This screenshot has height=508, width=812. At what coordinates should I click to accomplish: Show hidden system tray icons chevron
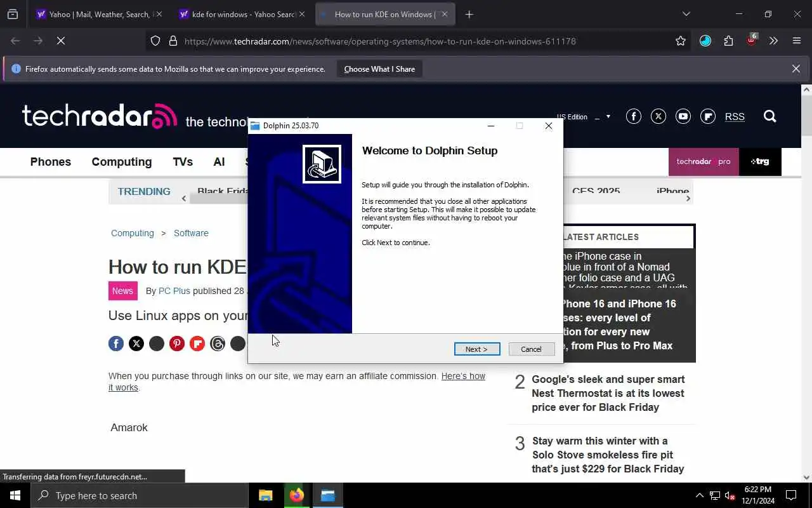pyautogui.click(x=699, y=495)
